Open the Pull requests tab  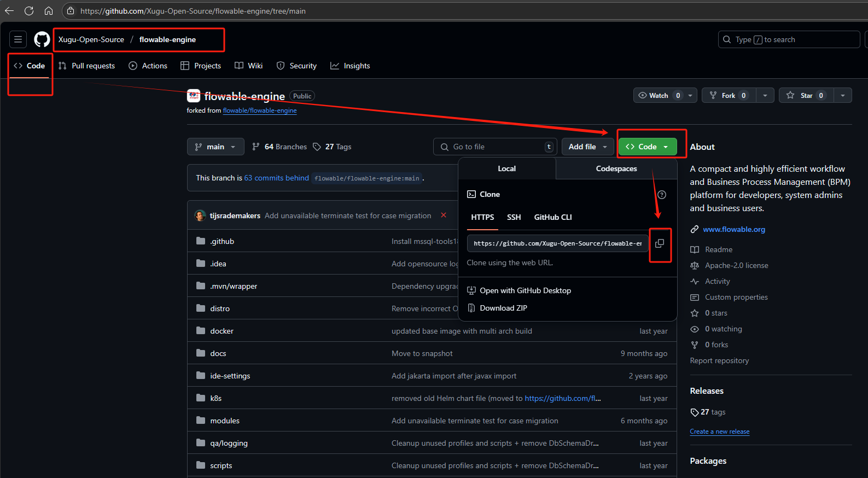pos(87,66)
